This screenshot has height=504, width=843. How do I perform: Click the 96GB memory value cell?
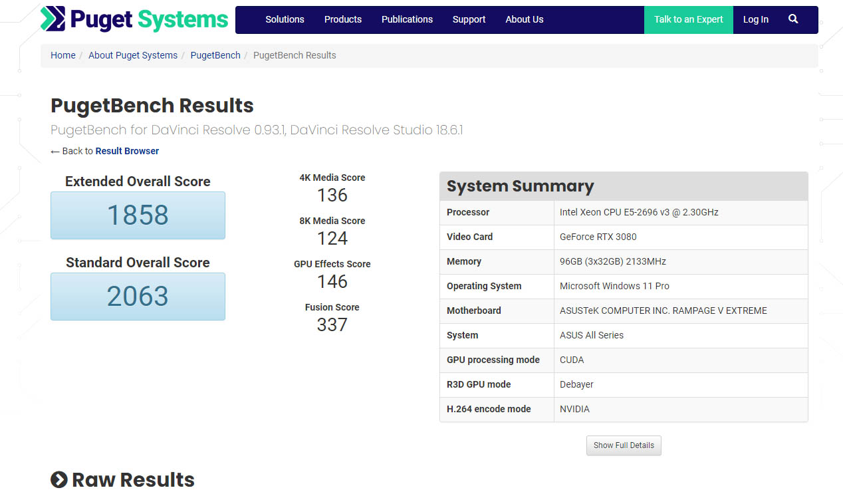[680, 261]
